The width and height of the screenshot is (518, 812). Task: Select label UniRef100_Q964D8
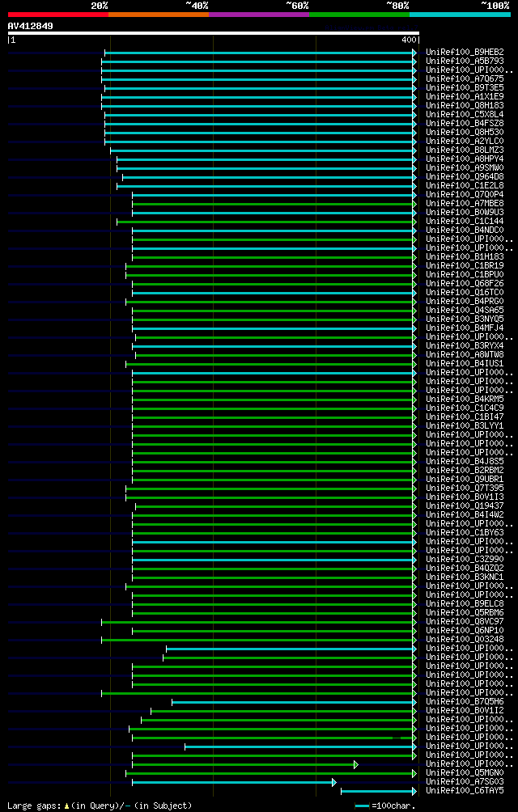464,176
